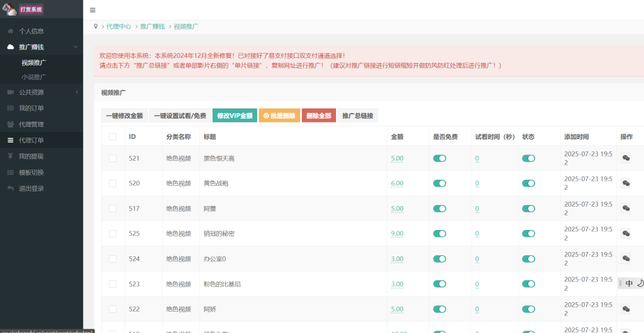Open 小说推广 in the sidebar
The height and width of the screenshot is (333, 644).
(x=34, y=77)
